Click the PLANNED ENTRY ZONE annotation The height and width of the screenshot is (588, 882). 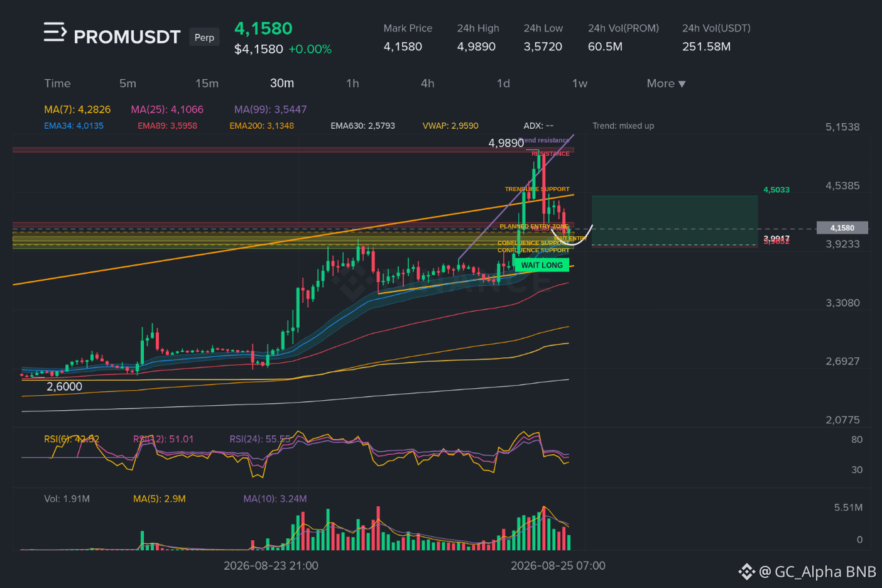tap(534, 226)
